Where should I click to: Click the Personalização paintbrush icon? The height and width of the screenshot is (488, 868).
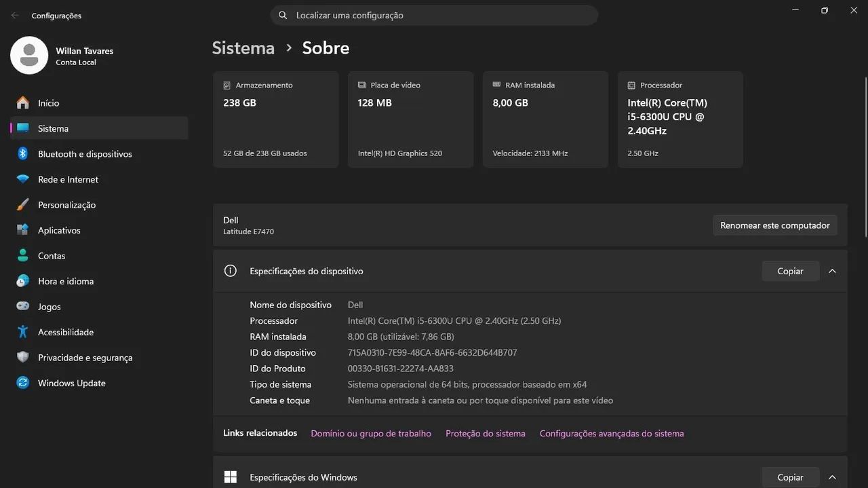coord(23,204)
